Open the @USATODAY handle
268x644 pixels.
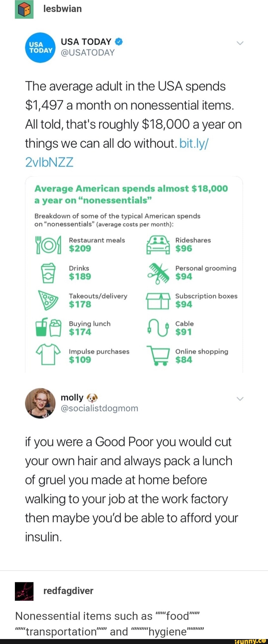pos(88,53)
